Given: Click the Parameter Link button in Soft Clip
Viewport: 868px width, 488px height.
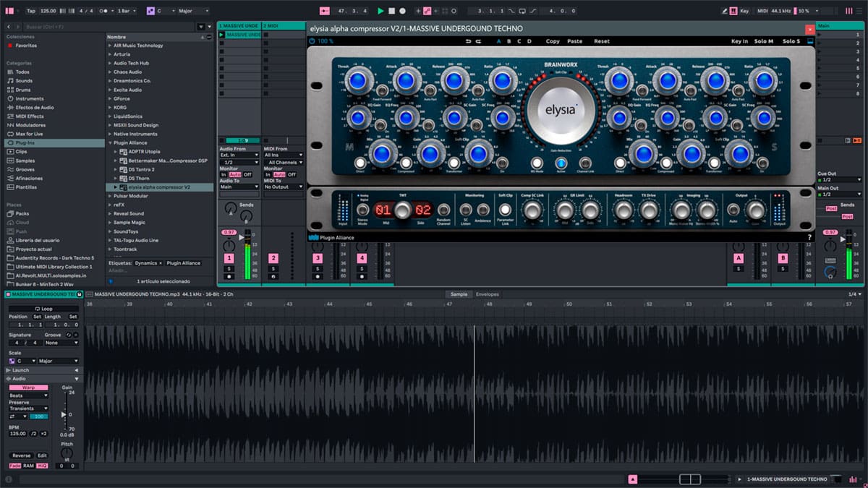Looking at the screenshot, I should [x=506, y=210].
